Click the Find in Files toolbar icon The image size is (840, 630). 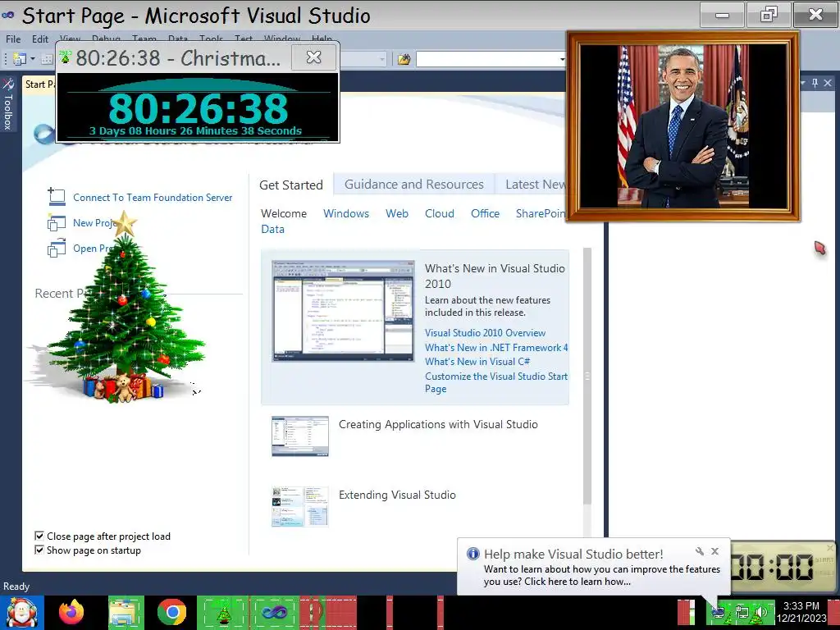pyautogui.click(x=404, y=59)
